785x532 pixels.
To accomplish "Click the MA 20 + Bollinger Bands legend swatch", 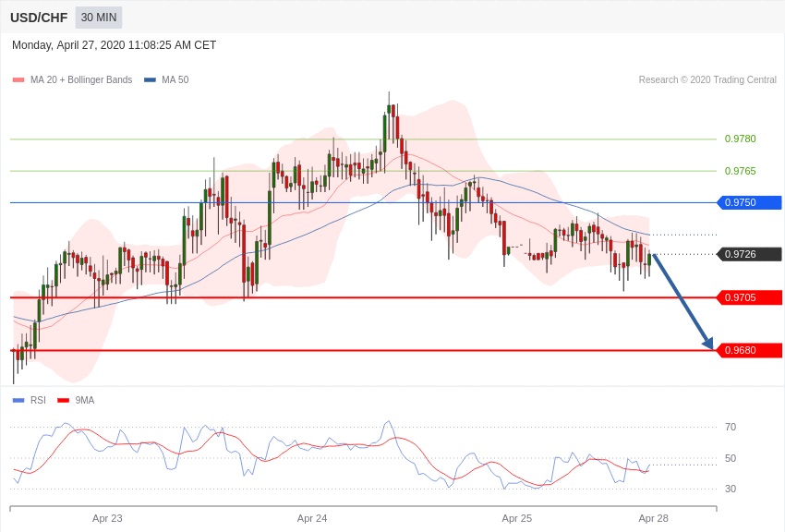I will (x=18, y=80).
